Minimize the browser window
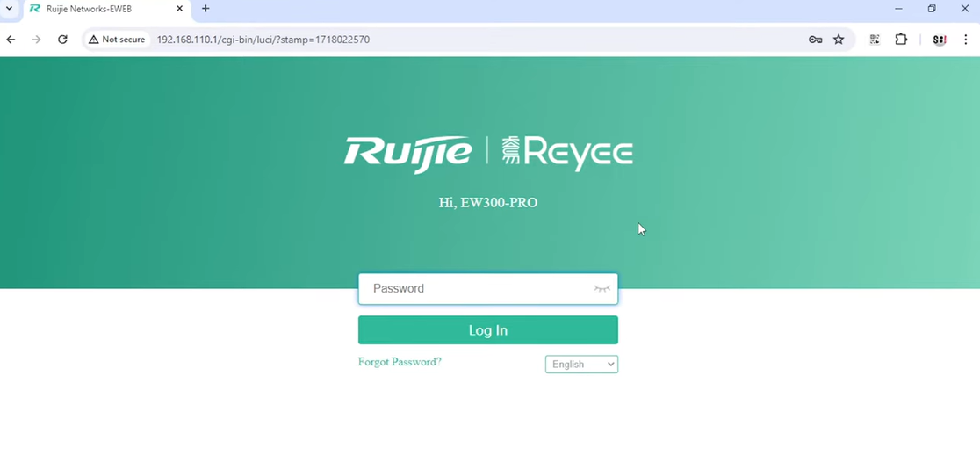 (x=898, y=9)
